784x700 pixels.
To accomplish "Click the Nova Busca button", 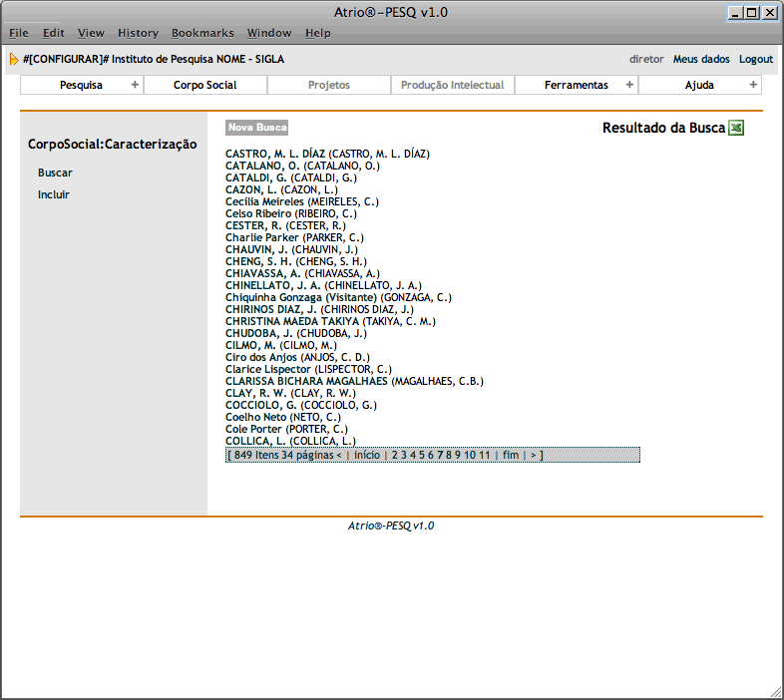I will pyautogui.click(x=256, y=128).
